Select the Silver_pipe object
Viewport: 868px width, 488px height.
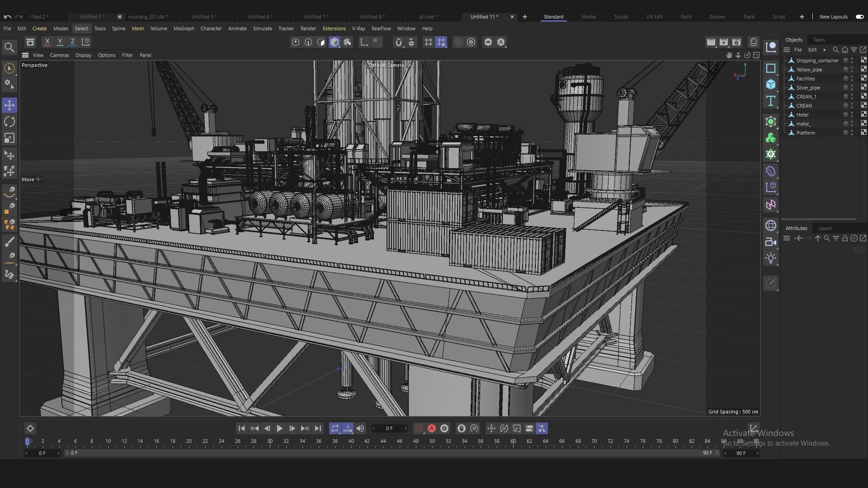coord(808,88)
